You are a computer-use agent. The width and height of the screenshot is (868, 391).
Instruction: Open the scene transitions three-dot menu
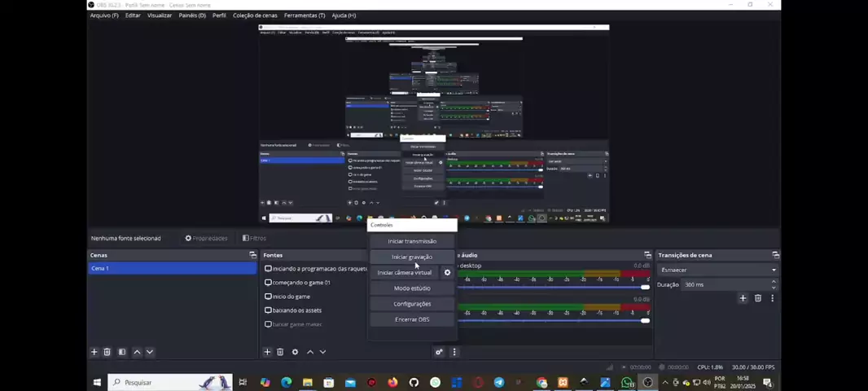coord(772,298)
